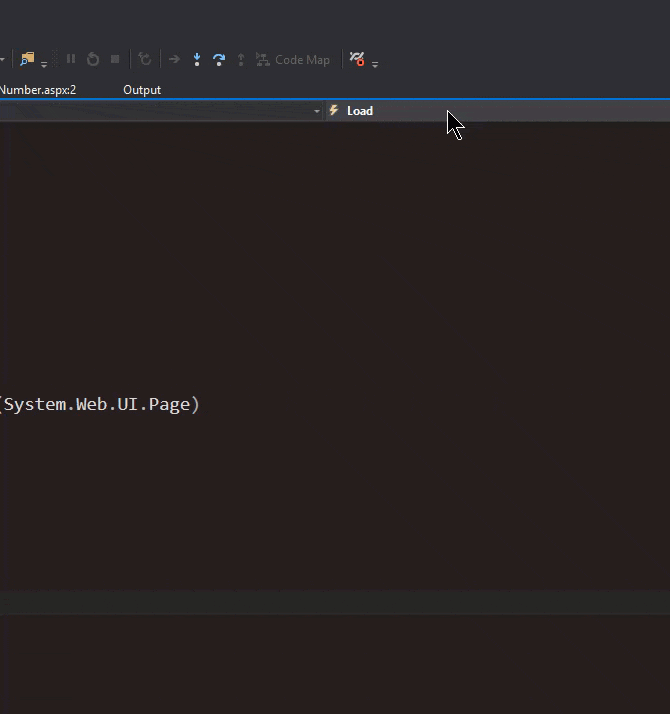Image resolution: width=670 pixels, height=714 pixels.
Task: Click the Restart debugging icon
Action: coord(93,59)
